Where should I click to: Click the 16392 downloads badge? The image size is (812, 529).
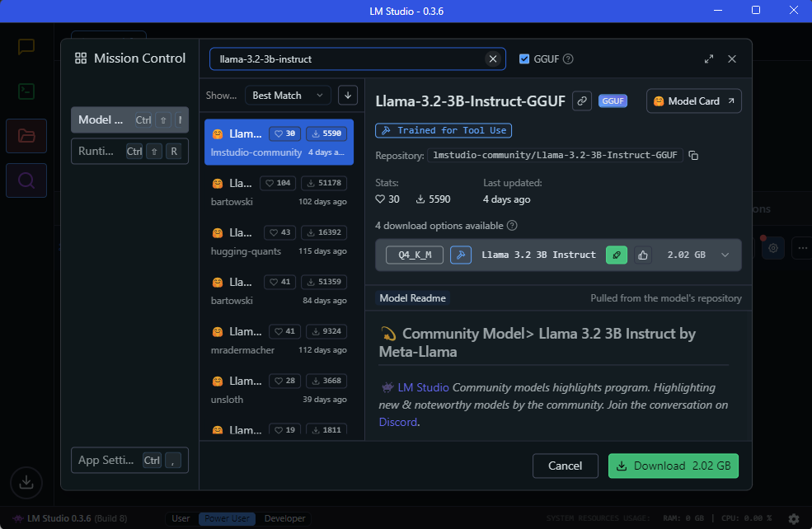[324, 232]
